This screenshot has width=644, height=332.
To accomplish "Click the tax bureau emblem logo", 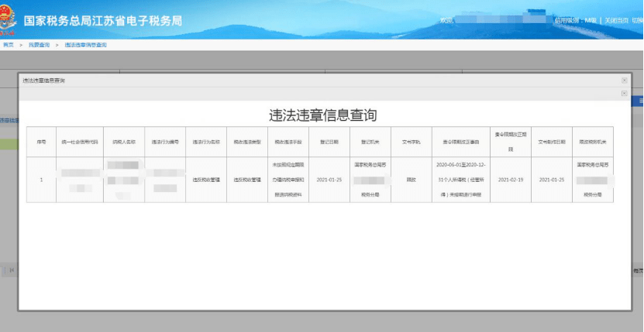I will pyautogui.click(x=8, y=19).
